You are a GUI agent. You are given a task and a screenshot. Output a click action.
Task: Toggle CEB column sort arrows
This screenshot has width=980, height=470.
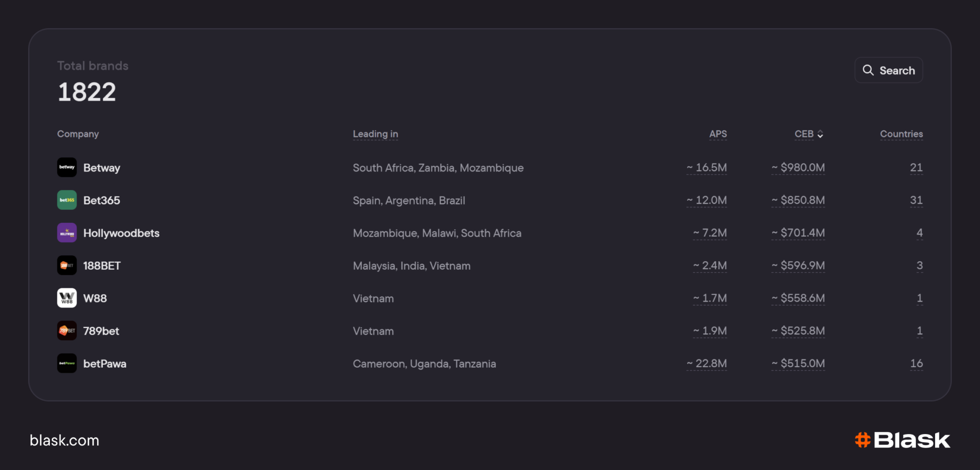point(820,134)
